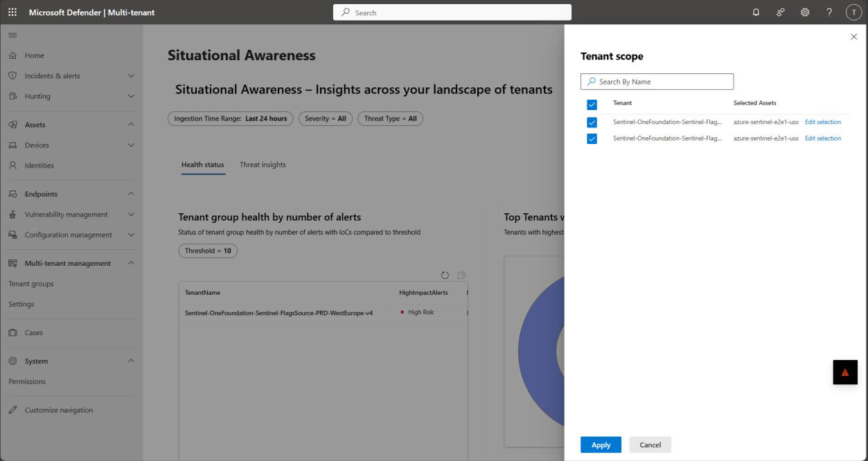The width and height of the screenshot is (868, 461).
Task: Click the red warning triangle floating button
Action: (x=845, y=372)
